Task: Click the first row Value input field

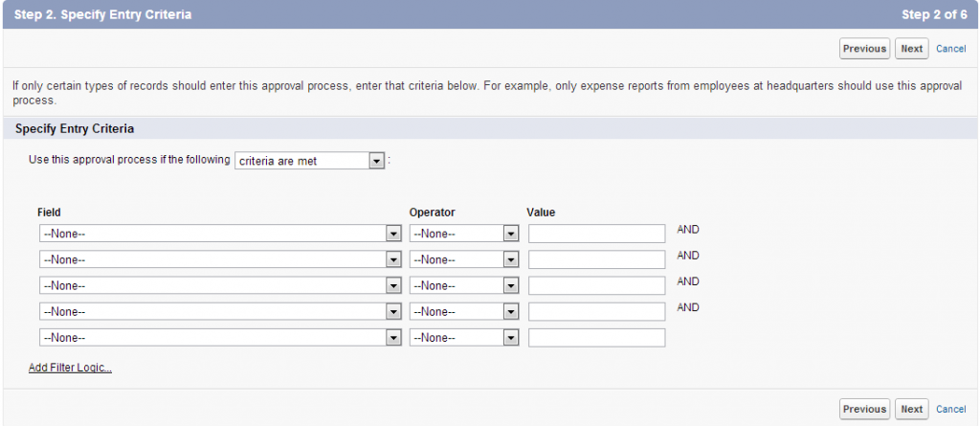Action: 597,234
